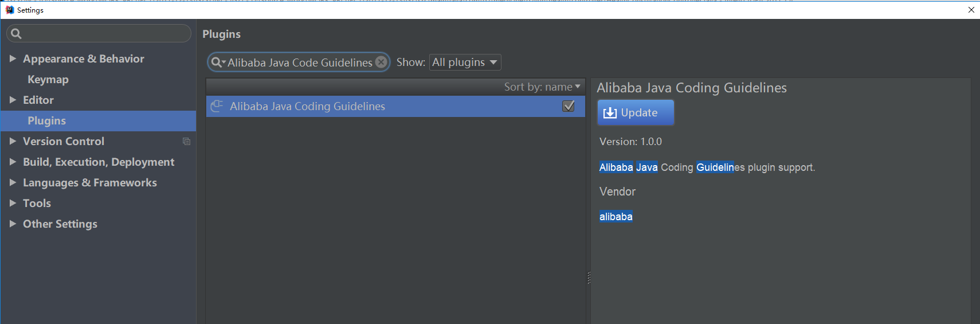980x324 pixels.
Task: Click the download icon on Update button
Action: pyautogui.click(x=610, y=113)
